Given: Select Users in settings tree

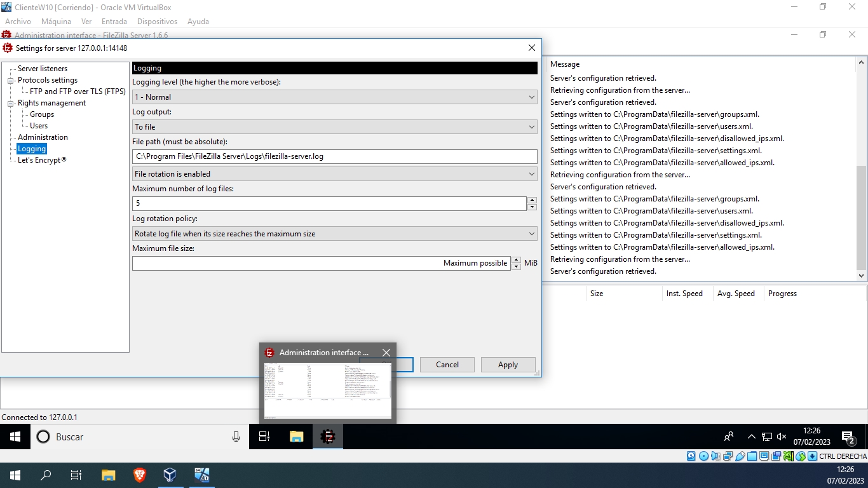Looking at the screenshot, I should tap(39, 126).
